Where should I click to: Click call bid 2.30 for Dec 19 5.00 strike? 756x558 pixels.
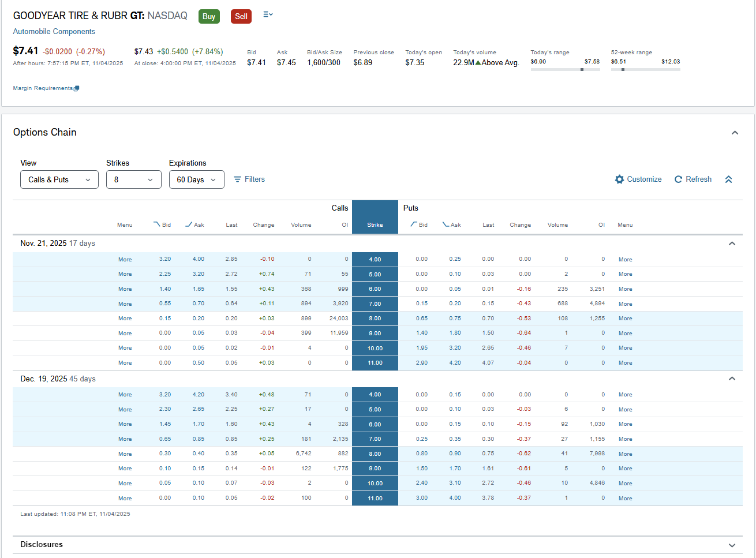pyautogui.click(x=165, y=409)
